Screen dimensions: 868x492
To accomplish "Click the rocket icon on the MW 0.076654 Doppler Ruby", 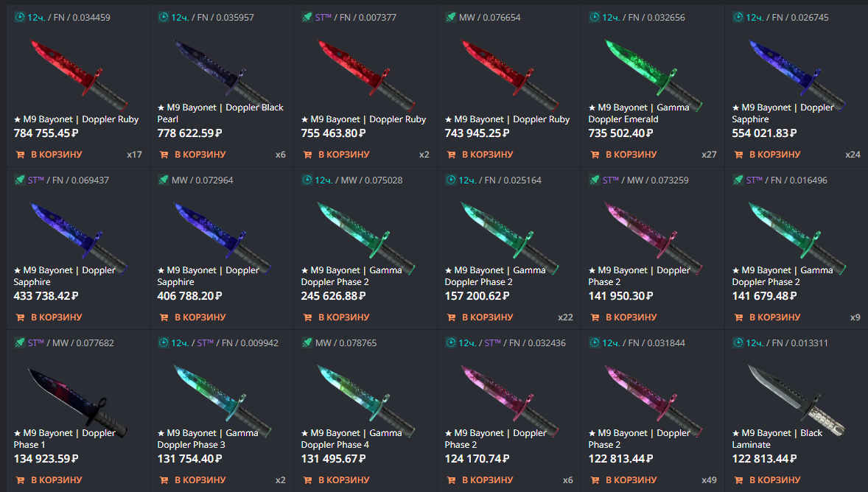I will [451, 17].
